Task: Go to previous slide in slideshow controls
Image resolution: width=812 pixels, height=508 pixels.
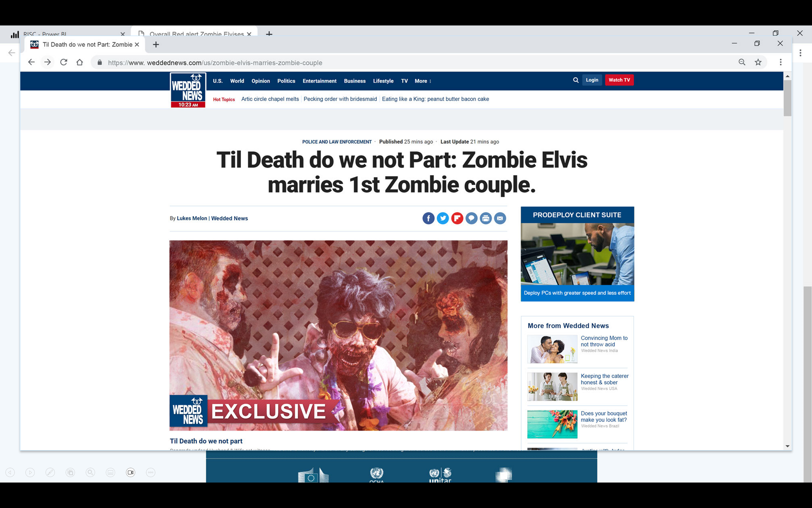Action: (x=10, y=472)
